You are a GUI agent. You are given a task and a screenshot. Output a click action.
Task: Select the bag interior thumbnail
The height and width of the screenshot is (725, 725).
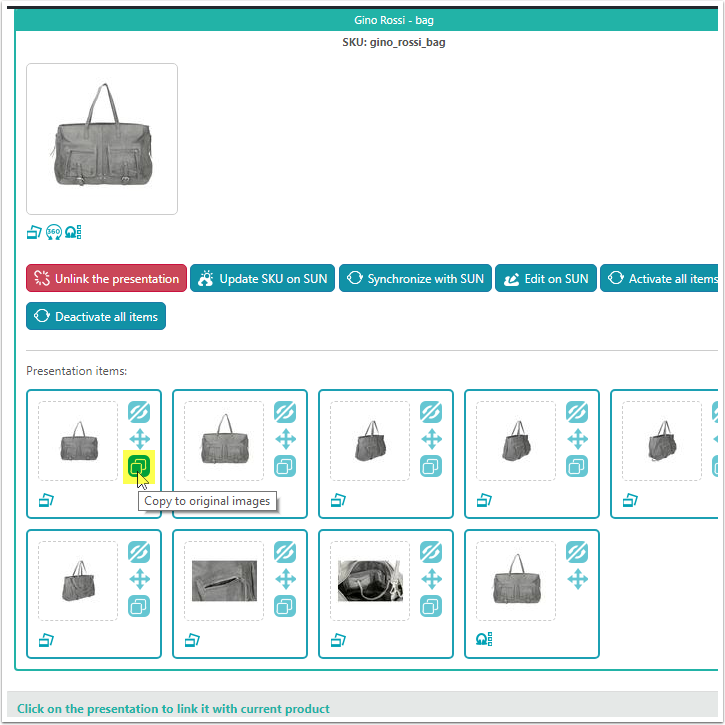(x=370, y=581)
